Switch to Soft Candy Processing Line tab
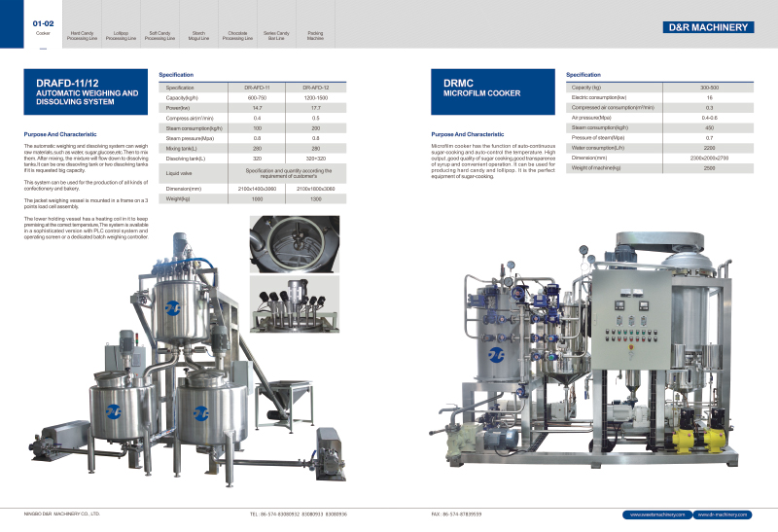 (x=159, y=35)
